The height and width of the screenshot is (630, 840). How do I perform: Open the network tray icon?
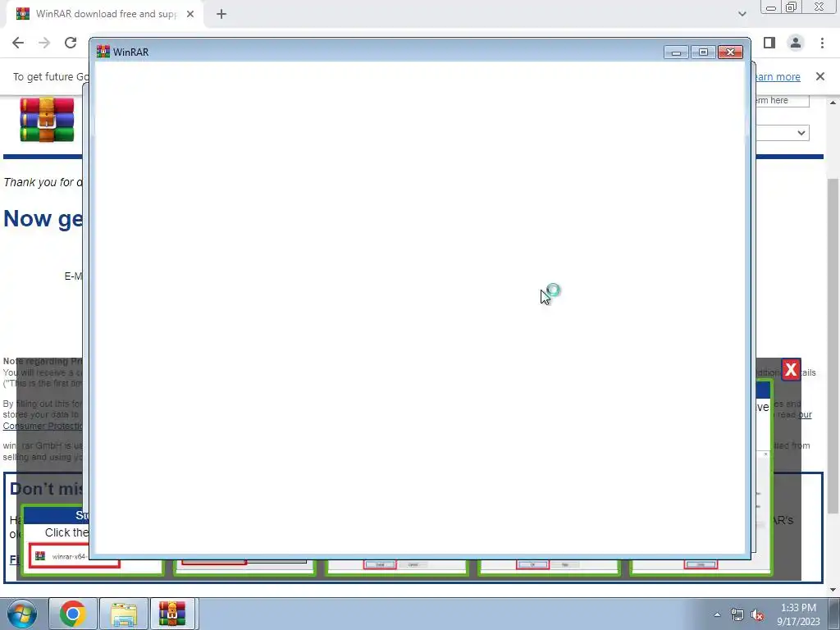[737, 614]
